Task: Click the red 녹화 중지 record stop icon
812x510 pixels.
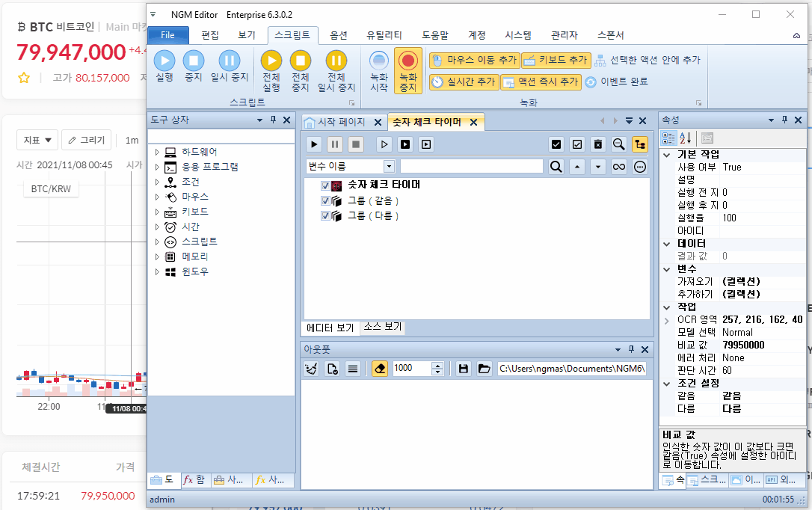Action: coord(408,61)
